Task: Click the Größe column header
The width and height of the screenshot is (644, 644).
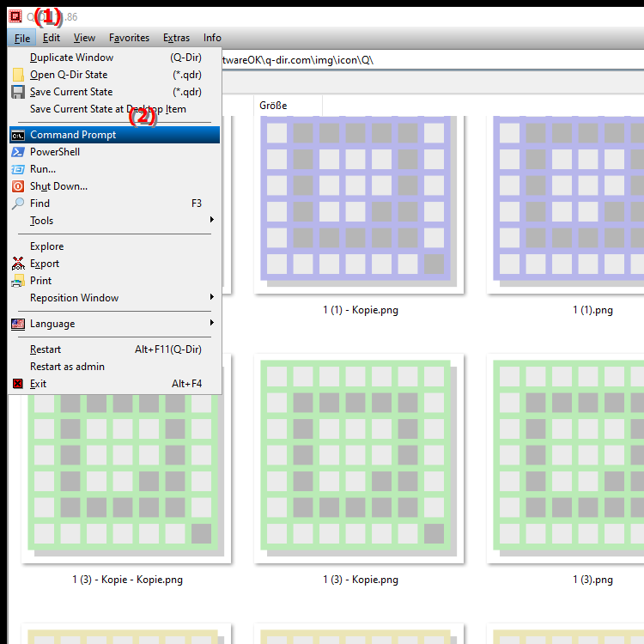Action: [x=288, y=106]
